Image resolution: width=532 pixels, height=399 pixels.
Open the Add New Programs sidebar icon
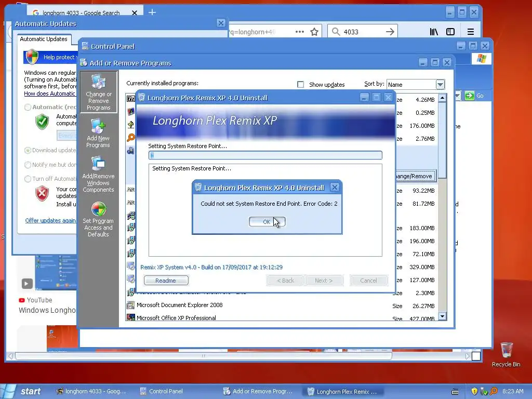tap(98, 133)
